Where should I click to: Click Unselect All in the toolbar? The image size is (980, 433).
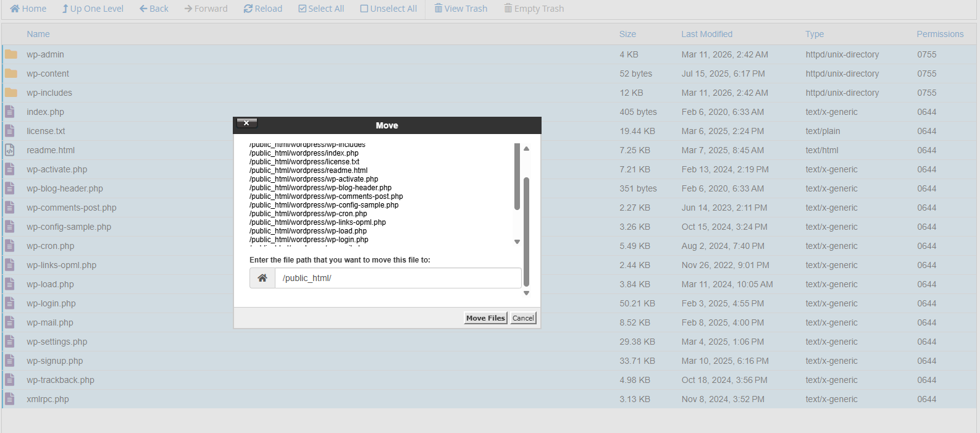[388, 9]
